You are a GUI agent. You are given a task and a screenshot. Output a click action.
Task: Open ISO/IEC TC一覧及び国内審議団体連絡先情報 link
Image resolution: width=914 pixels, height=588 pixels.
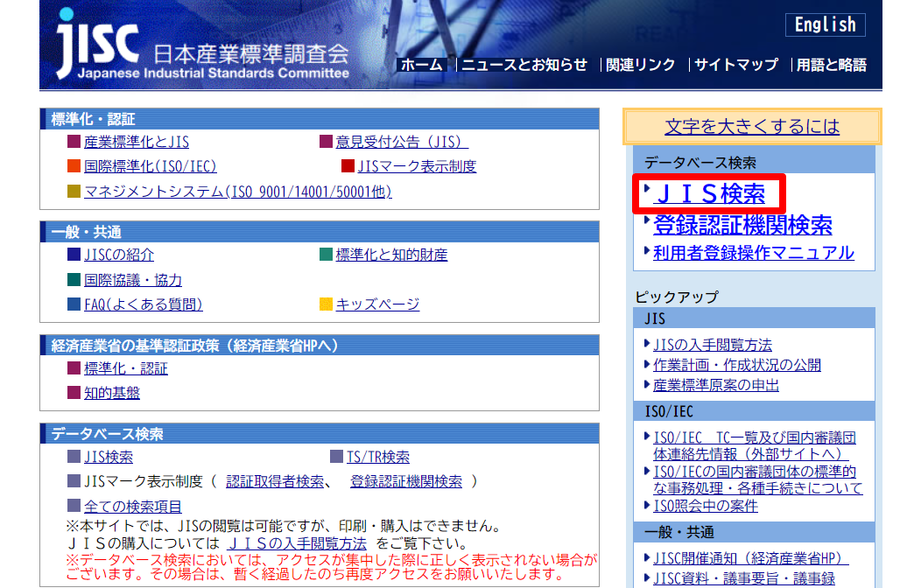755,445
